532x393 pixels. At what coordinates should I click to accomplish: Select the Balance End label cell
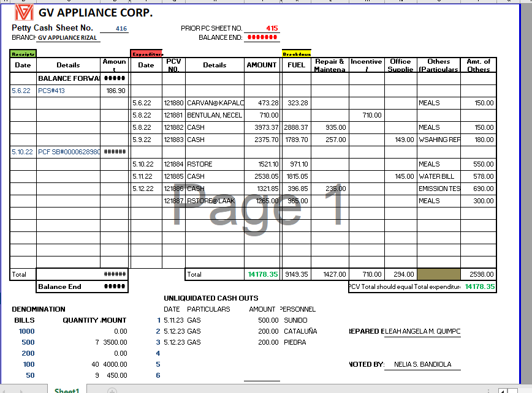pos(69,286)
